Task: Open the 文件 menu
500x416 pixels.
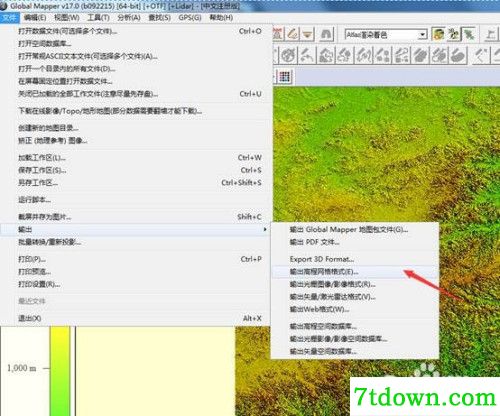Action: (10, 17)
